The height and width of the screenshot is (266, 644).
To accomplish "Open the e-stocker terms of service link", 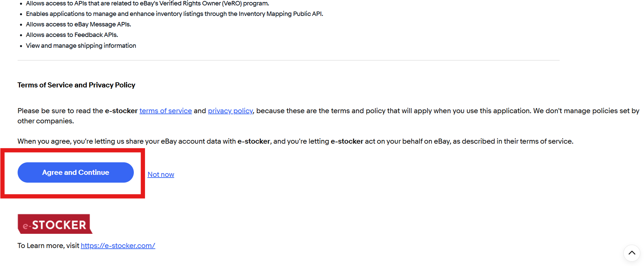I will click(x=165, y=111).
